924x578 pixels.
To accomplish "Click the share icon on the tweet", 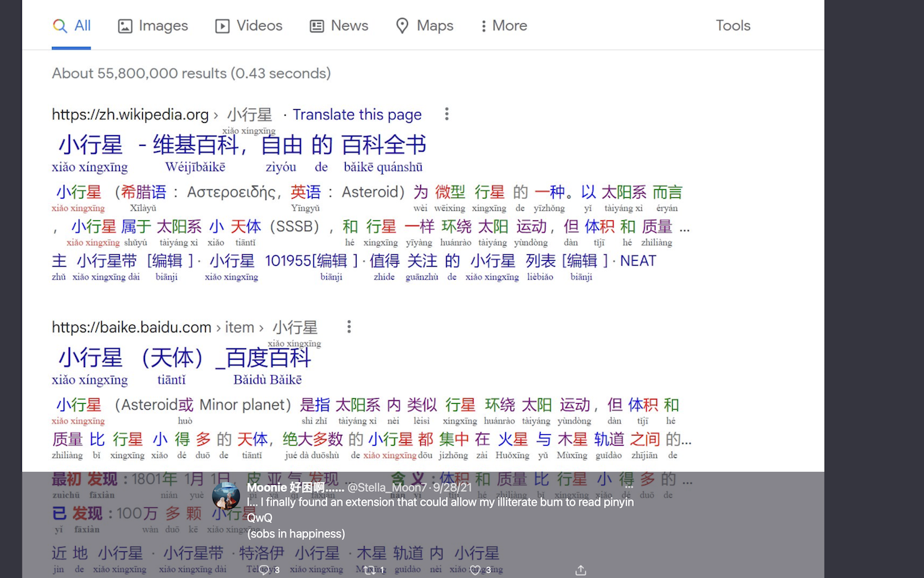I will pos(580,570).
